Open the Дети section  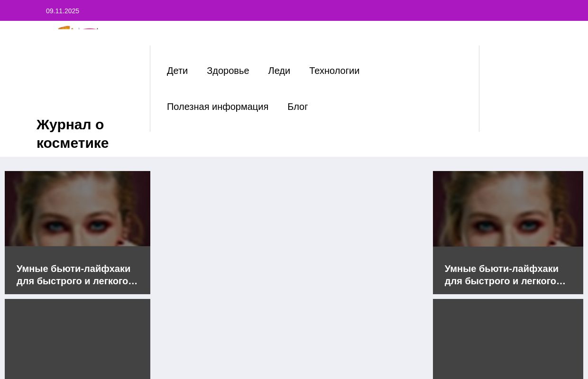(177, 71)
